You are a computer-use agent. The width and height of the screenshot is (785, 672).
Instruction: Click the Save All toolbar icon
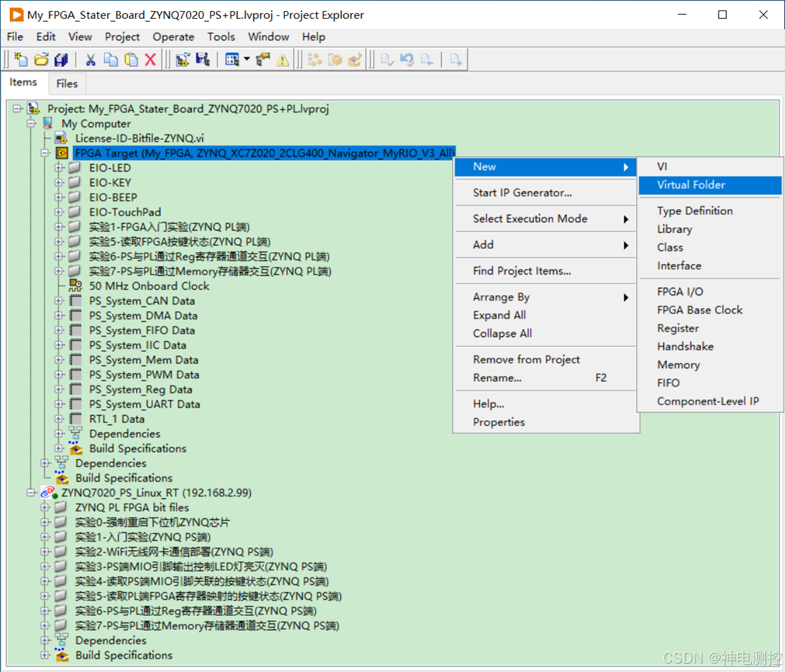coord(61,59)
